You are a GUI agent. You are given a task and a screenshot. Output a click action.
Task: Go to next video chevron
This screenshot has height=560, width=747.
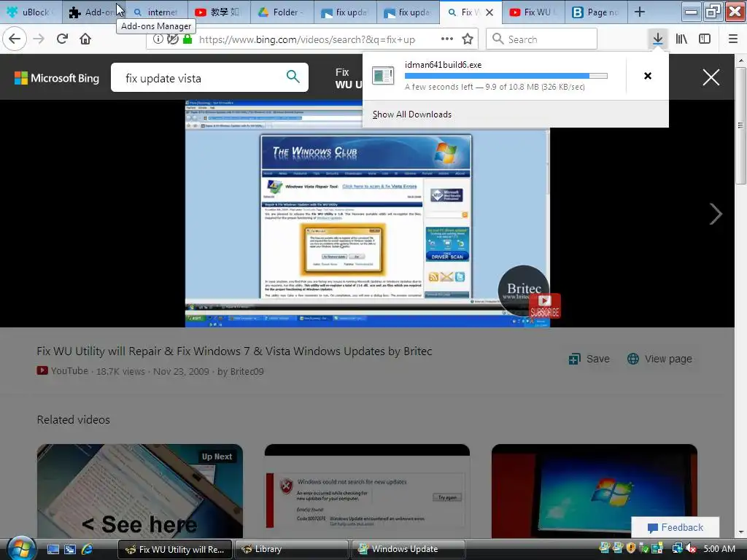tap(716, 214)
